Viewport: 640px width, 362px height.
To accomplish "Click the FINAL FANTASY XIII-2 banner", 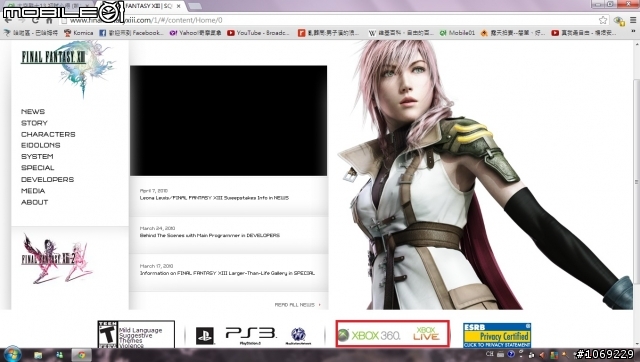I will coord(57,258).
